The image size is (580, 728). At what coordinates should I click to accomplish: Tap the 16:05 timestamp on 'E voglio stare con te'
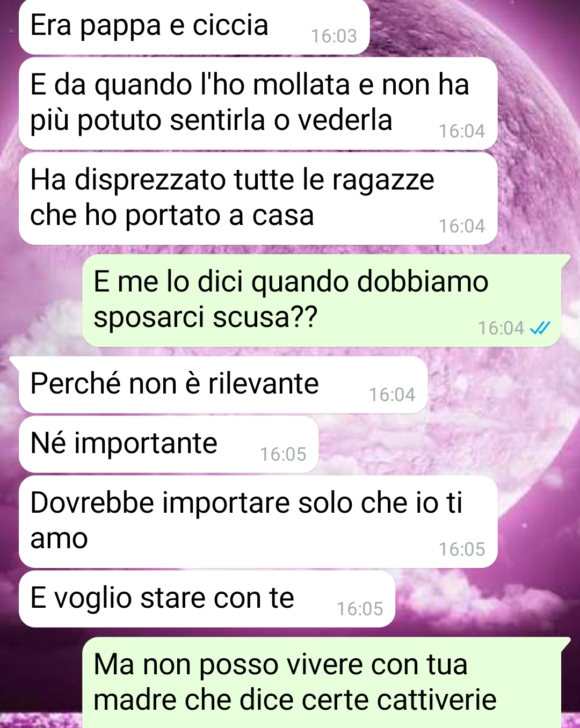[x=360, y=609]
